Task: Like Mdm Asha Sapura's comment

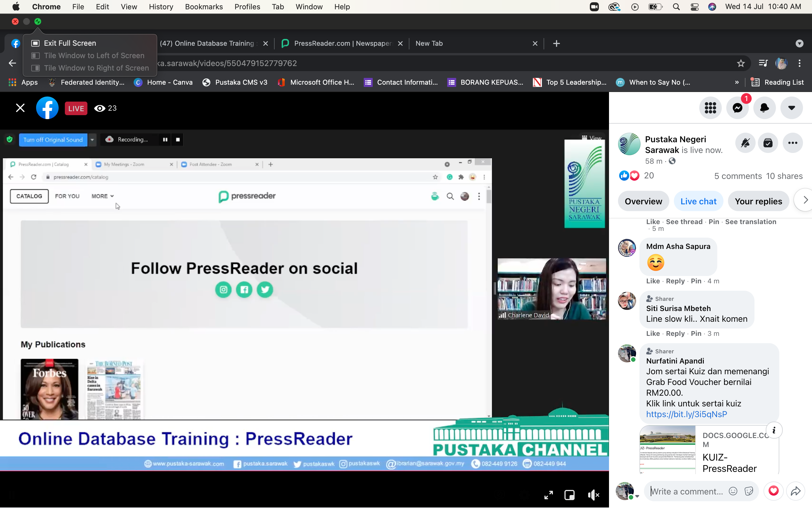Action: [653, 281]
